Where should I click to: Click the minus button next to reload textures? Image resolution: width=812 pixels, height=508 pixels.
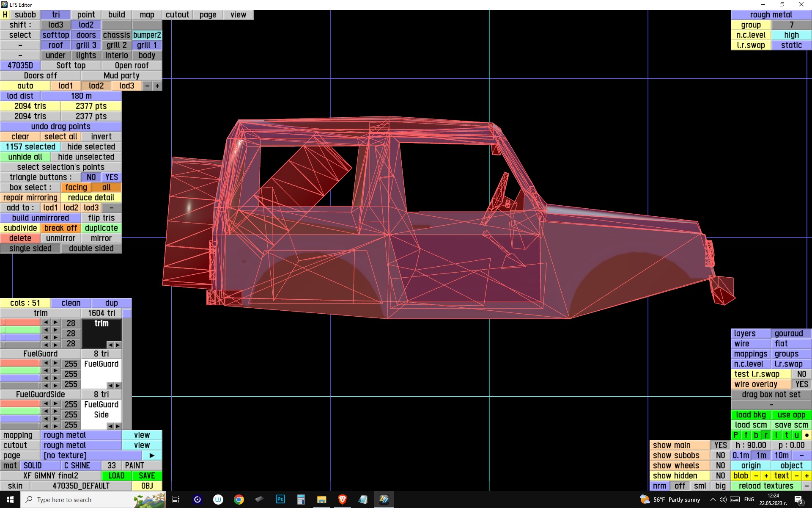[x=807, y=486]
